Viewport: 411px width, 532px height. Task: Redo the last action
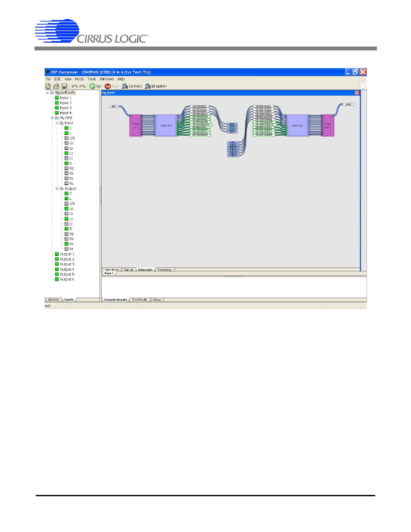click(82, 86)
